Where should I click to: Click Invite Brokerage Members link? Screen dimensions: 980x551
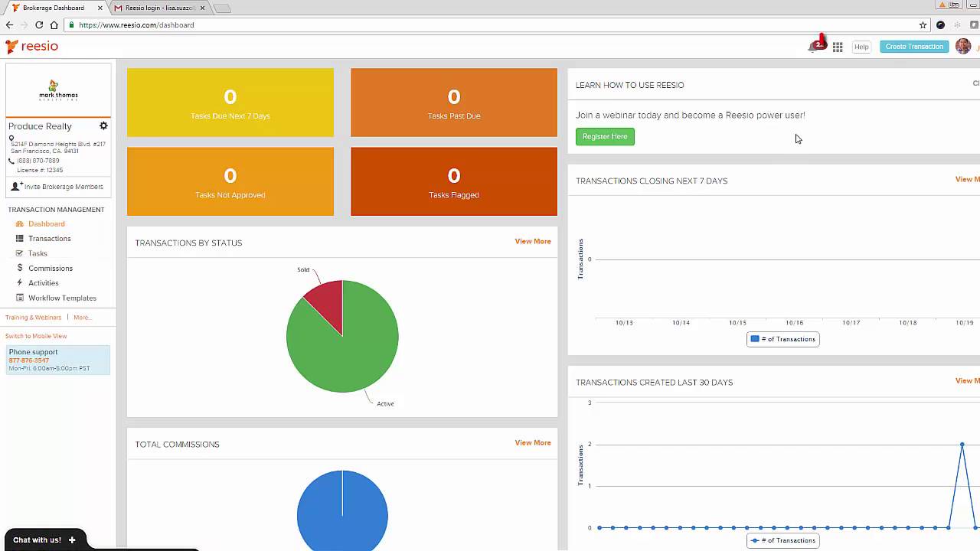pyautogui.click(x=64, y=187)
